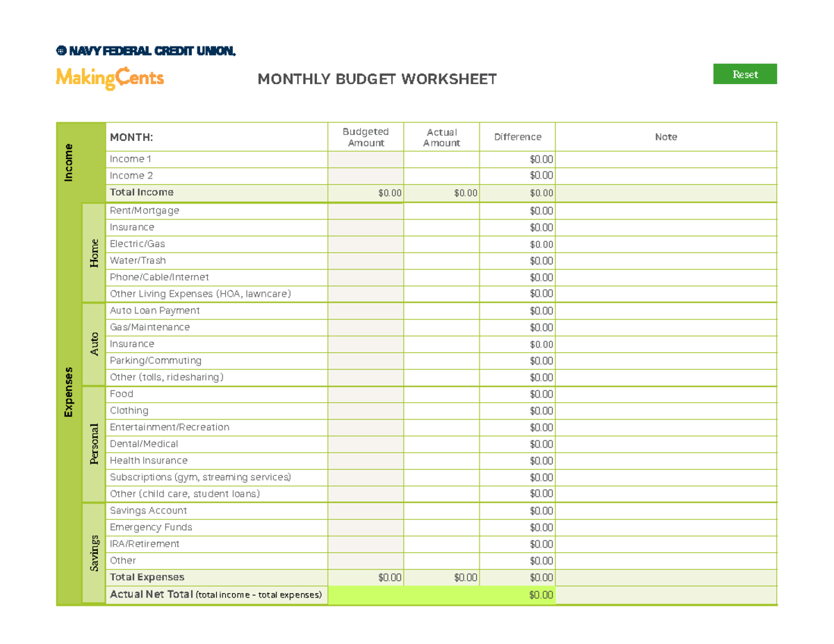Click Budgeted Amount field for Entertainment/Recreation
Image resolution: width=834 pixels, height=644 pixels.
coord(366,427)
